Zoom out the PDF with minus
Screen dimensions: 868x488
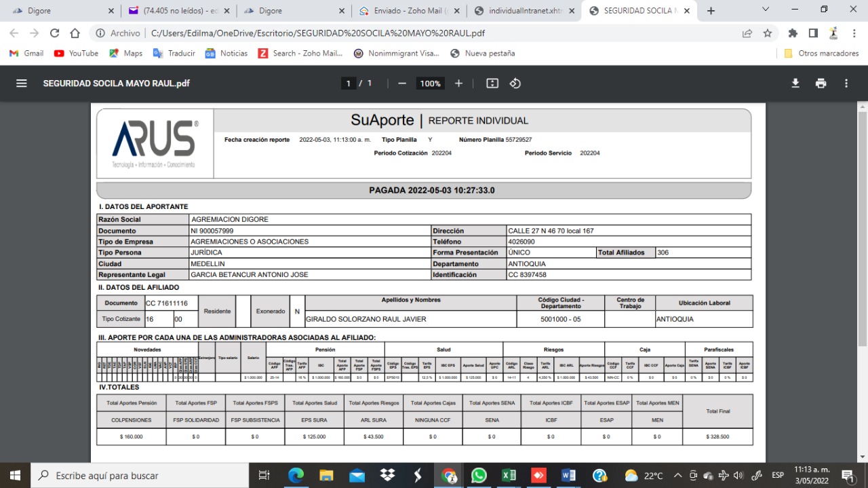[402, 83]
